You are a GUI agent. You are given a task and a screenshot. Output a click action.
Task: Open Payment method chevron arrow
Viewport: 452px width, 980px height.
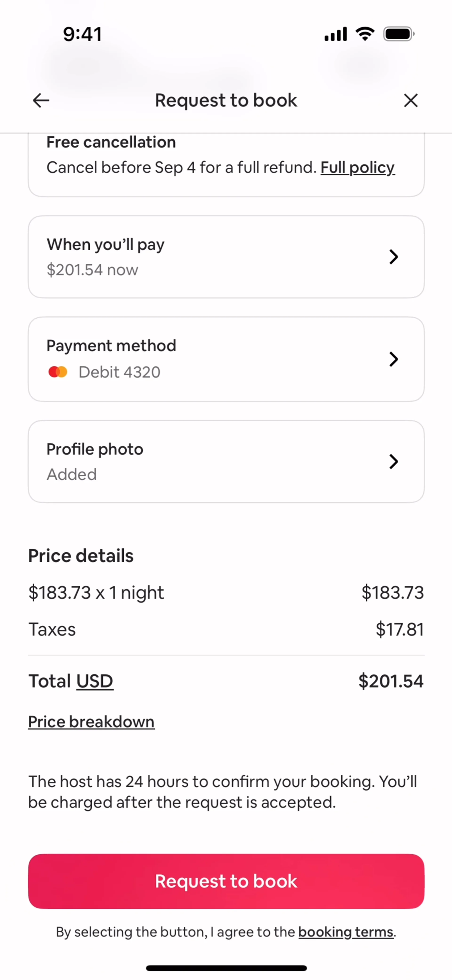393,359
